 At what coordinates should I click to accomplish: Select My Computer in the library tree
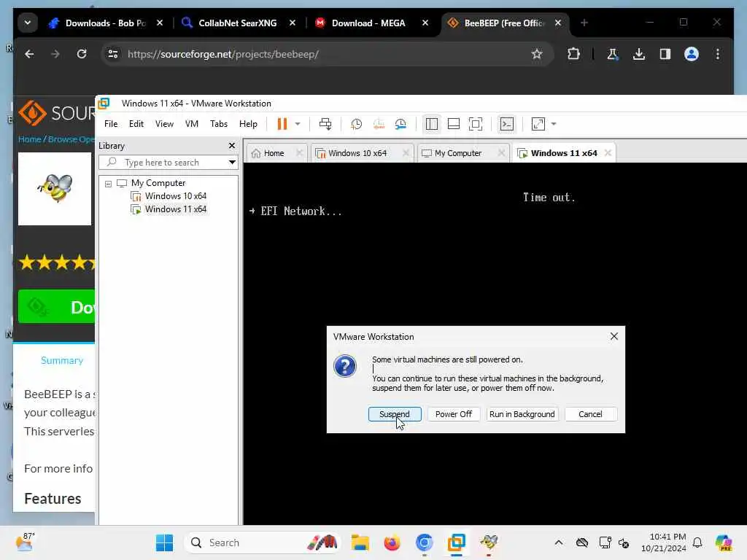158,183
